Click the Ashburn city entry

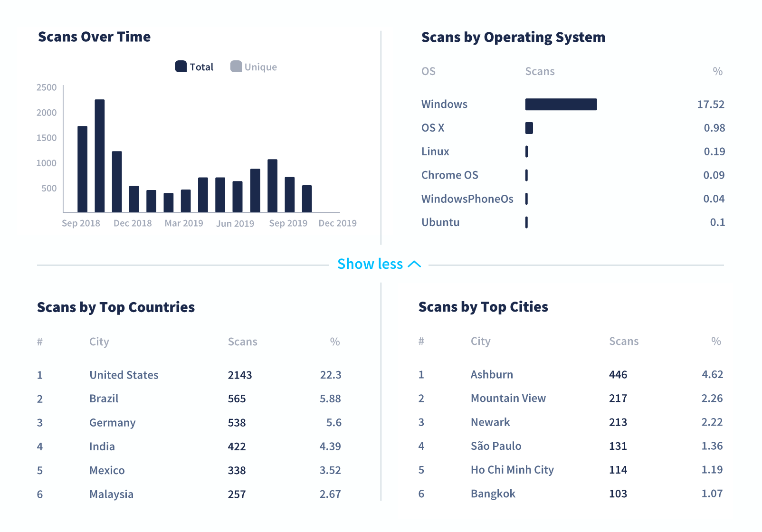(491, 374)
